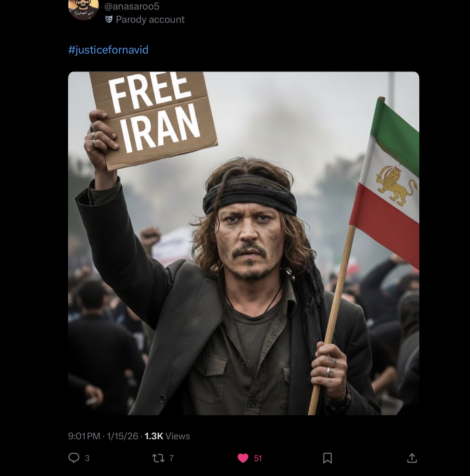The width and height of the screenshot is (470, 476).
Task: Open the profile avatar picture
Action: click(83, 9)
